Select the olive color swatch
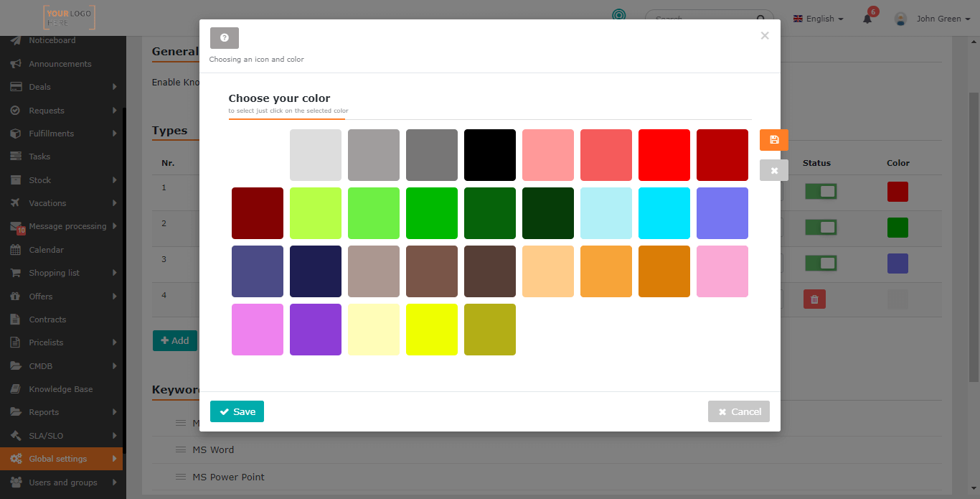980x499 pixels. [x=490, y=330]
